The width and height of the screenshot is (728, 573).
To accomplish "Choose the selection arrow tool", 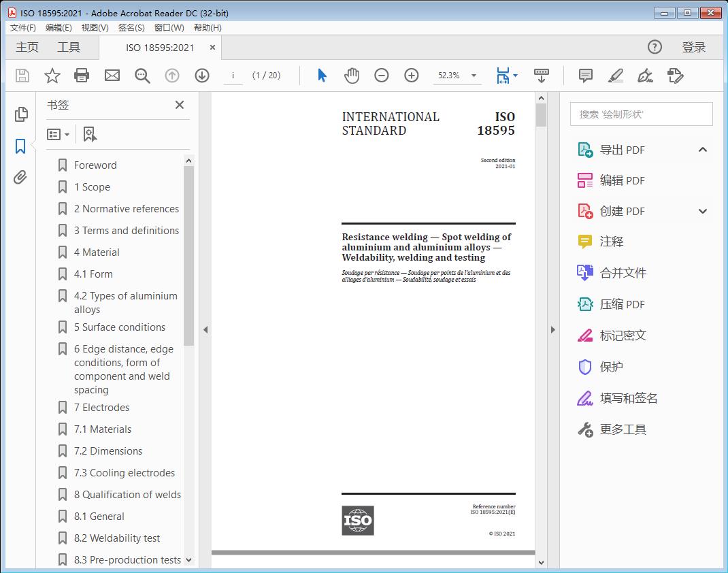I will 322,76.
